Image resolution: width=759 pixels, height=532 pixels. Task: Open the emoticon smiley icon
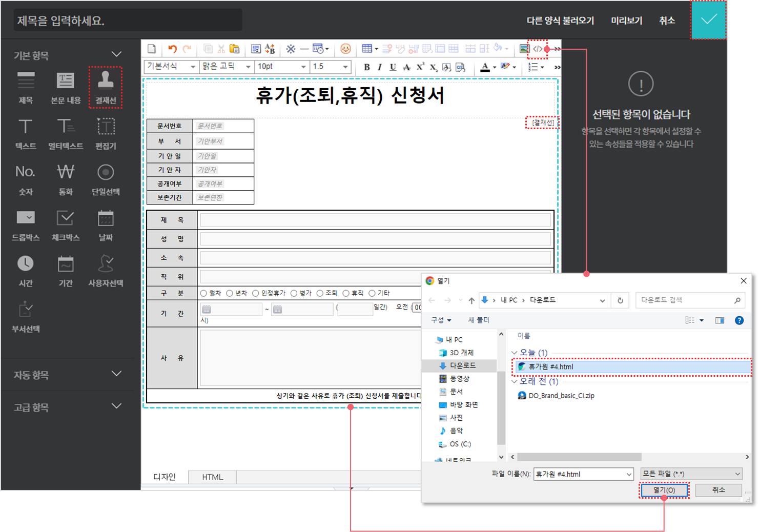tap(346, 49)
